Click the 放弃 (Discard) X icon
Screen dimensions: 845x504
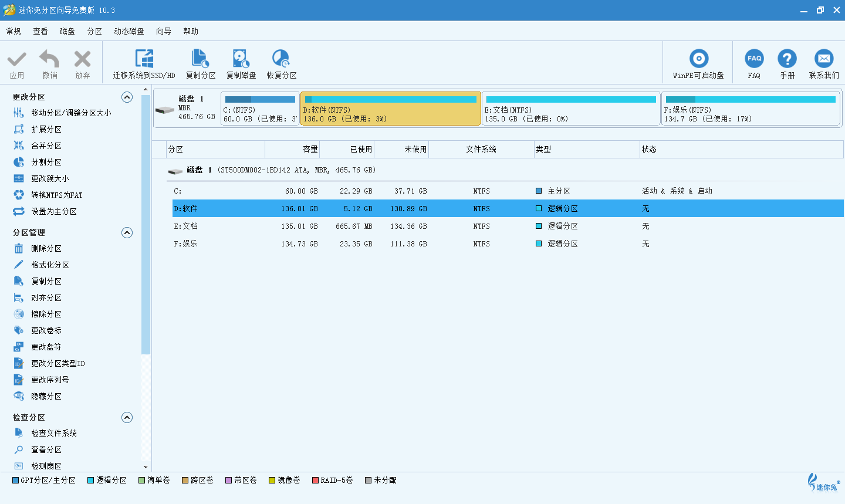[x=83, y=59]
